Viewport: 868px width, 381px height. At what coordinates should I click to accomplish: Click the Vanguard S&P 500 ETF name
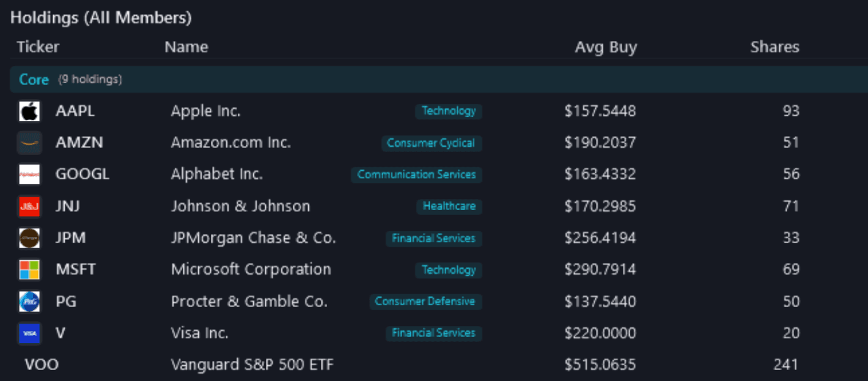click(x=252, y=365)
